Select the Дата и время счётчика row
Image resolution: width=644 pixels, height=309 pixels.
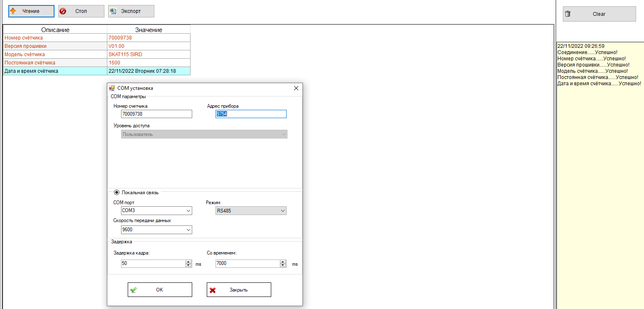(x=55, y=71)
